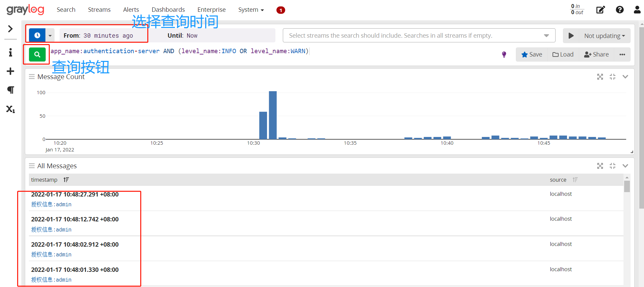Click the red notification badge

pos(281,10)
